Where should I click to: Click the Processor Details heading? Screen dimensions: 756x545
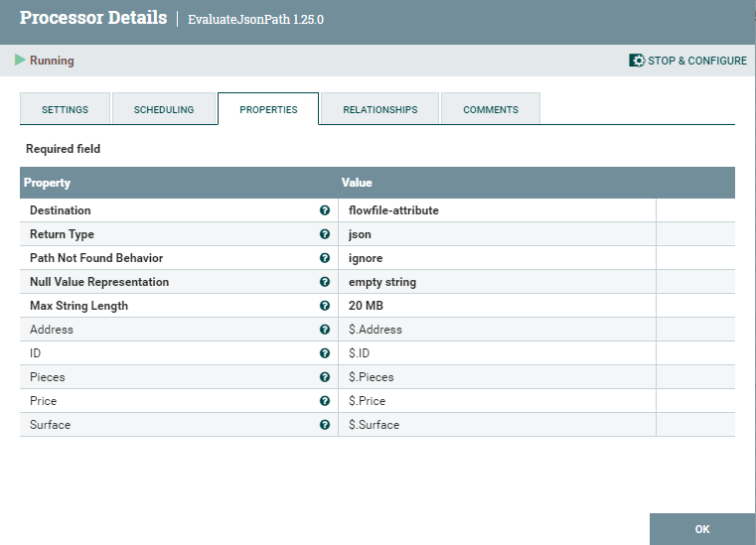[x=93, y=18]
